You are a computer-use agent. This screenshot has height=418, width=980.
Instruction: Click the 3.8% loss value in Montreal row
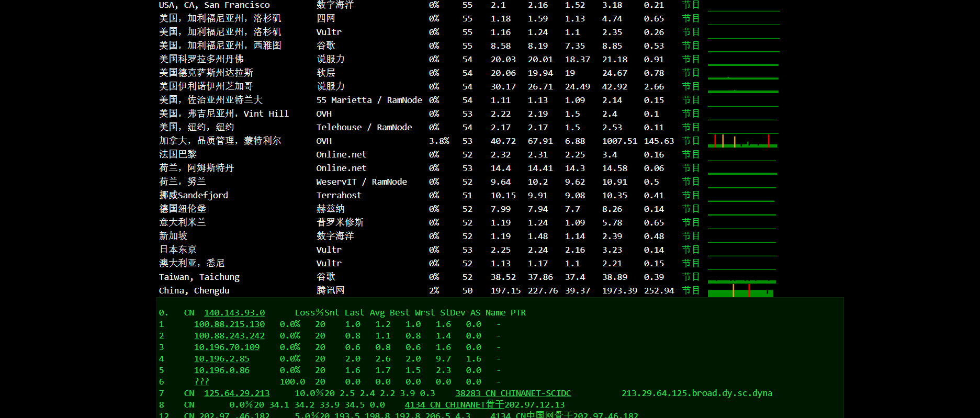(440, 141)
